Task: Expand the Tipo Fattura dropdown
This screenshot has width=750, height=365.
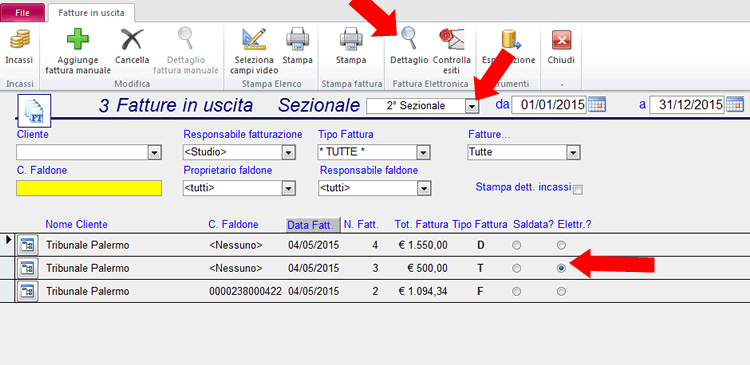Action: click(x=423, y=153)
